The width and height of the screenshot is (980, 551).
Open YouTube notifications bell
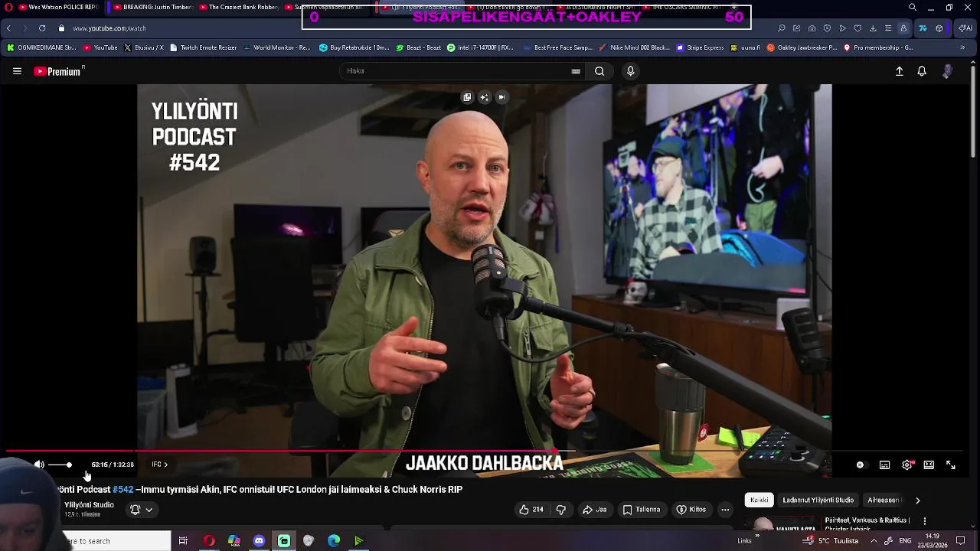[922, 71]
